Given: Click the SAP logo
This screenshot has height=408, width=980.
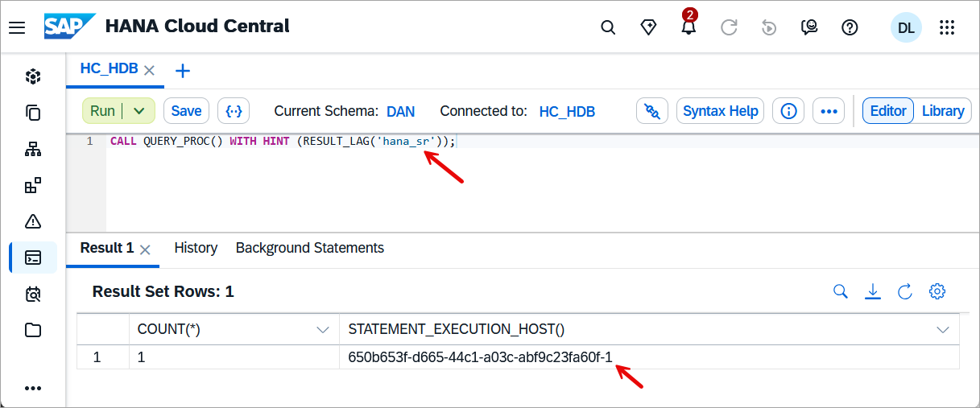Looking at the screenshot, I should [x=70, y=27].
